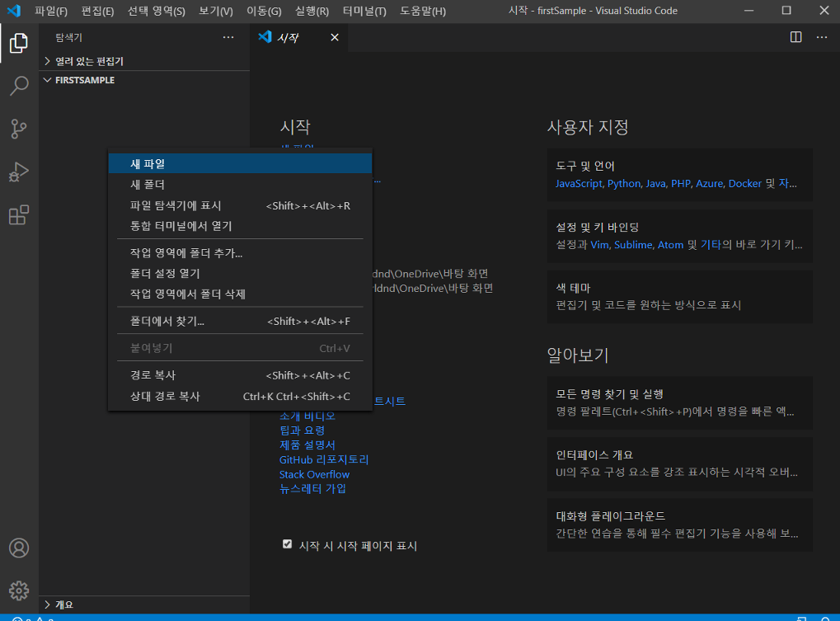
Task: Open the 편집(E) menu
Action: click(x=97, y=11)
